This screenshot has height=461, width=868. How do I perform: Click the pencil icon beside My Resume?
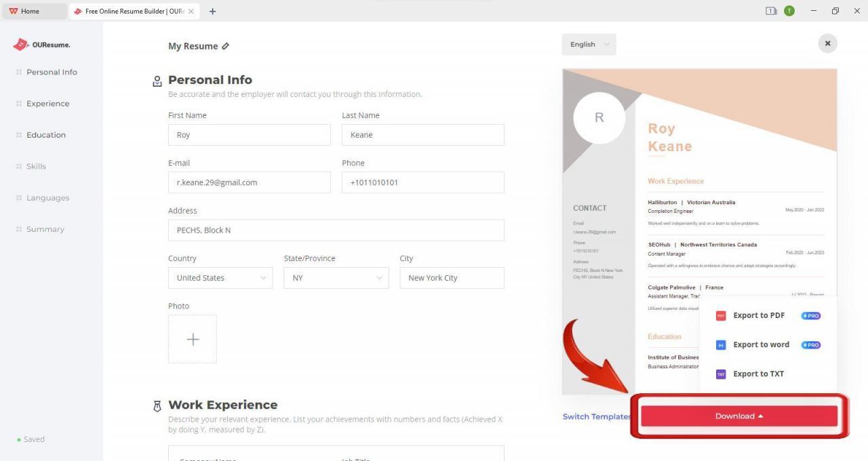tap(225, 46)
